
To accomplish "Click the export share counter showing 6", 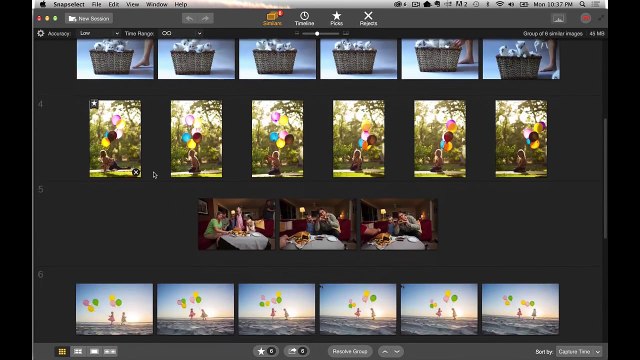I will point(297,351).
